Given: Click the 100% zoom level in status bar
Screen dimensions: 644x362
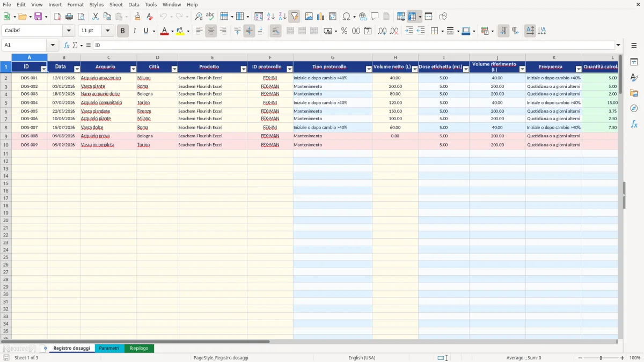Looking at the screenshot, I should click(x=635, y=358).
